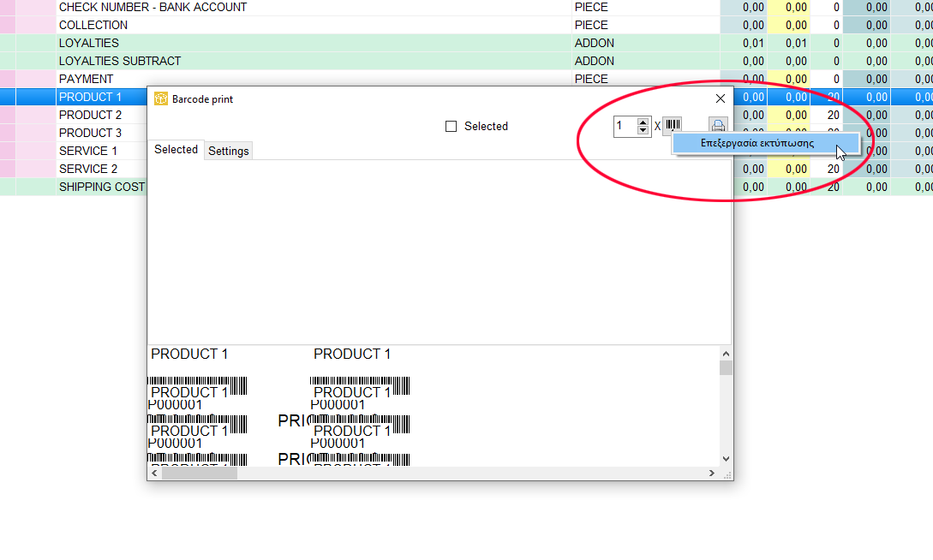Click the Barcode print title bar app icon
933x560 pixels.
click(x=161, y=98)
